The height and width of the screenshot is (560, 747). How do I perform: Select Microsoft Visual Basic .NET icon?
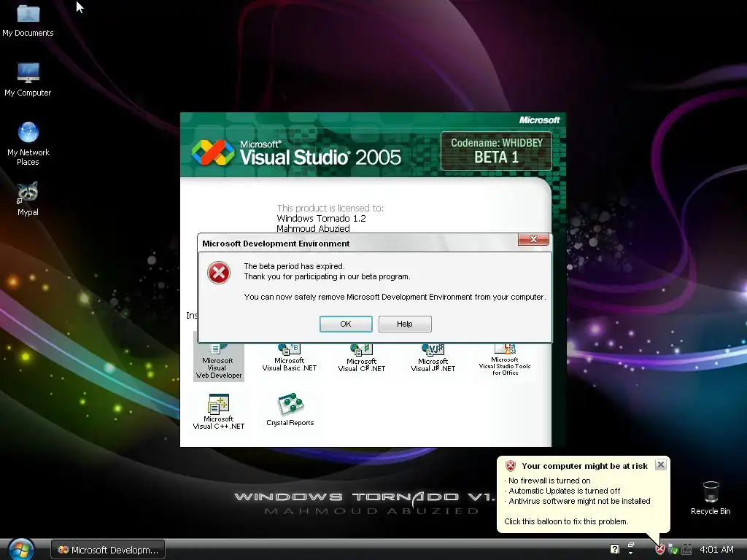(x=289, y=357)
